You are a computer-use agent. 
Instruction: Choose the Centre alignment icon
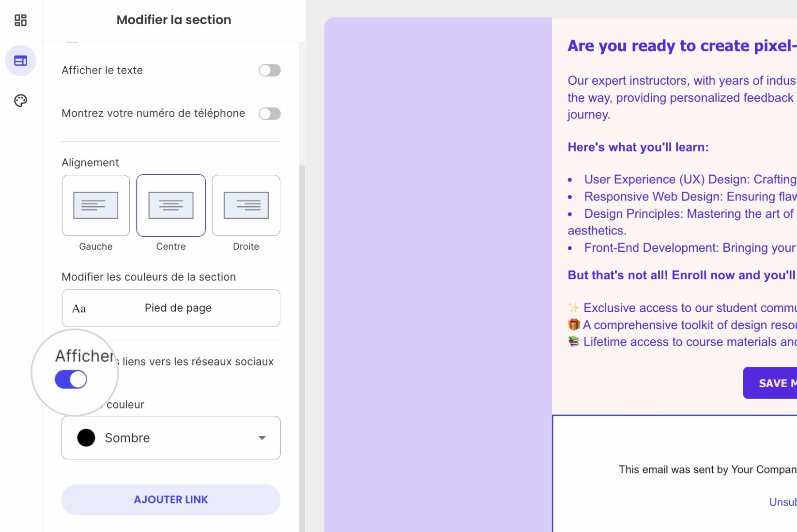click(171, 205)
